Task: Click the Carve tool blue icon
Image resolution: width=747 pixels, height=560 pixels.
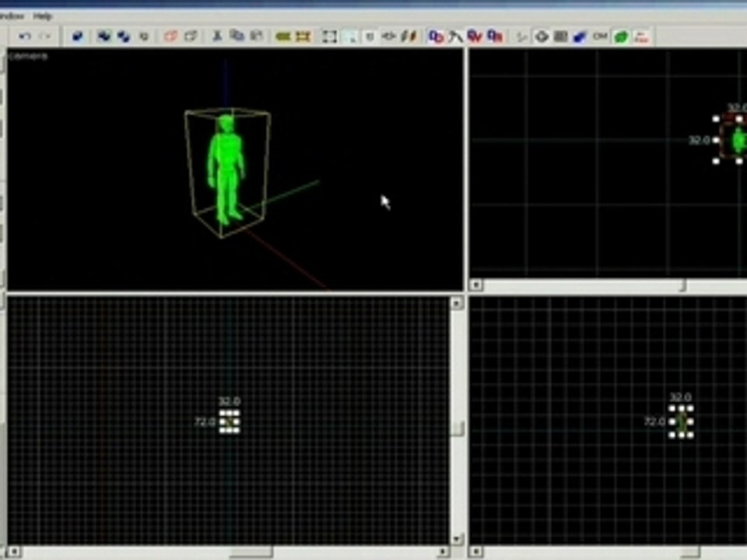Action: [78, 37]
